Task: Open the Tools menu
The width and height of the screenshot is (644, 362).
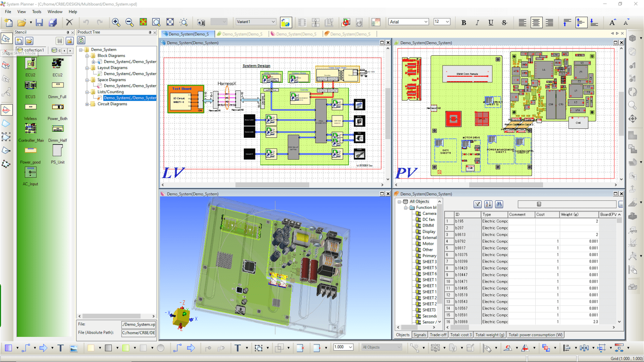Action: click(36, 12)
